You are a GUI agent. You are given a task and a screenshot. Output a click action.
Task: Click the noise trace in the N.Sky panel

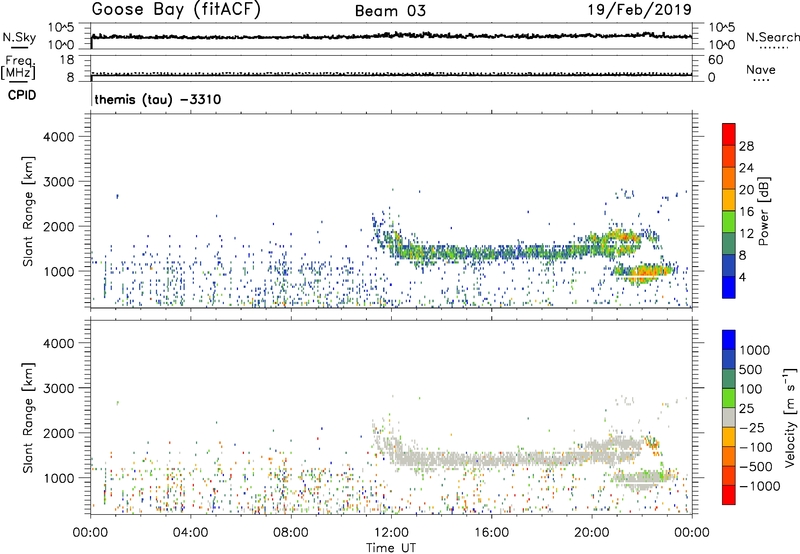[x=391, y=36]
